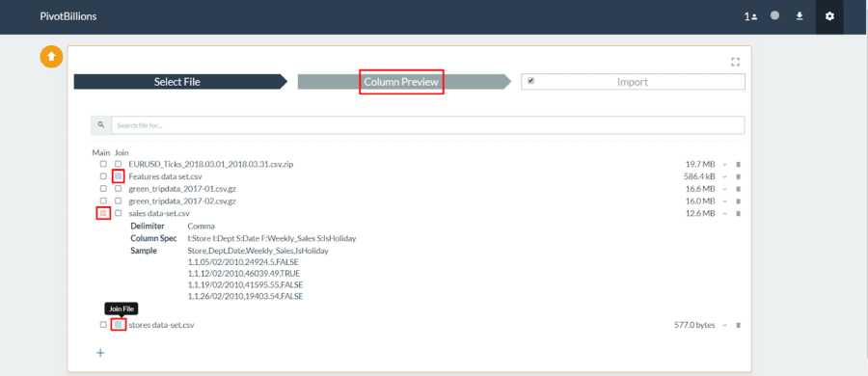Click the PivotBillions logo text

click(x=68, y=16)
